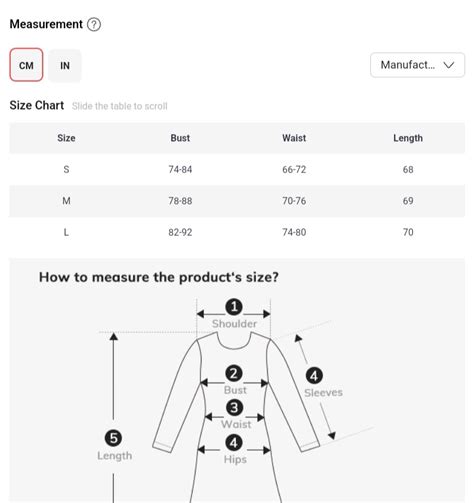This screenshot has height=503, width=474.
Task: Click the 74-84 bust value for size S
Action: coord(180,169)
